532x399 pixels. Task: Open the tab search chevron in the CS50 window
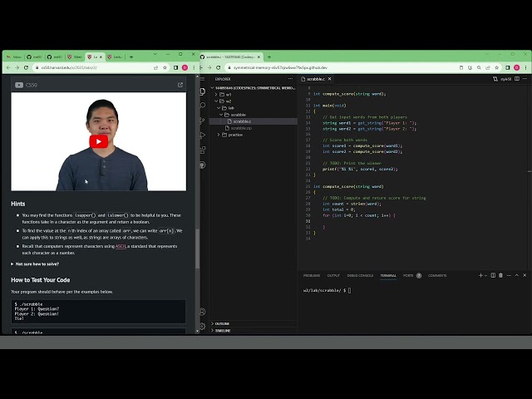[x=155, y=54]
